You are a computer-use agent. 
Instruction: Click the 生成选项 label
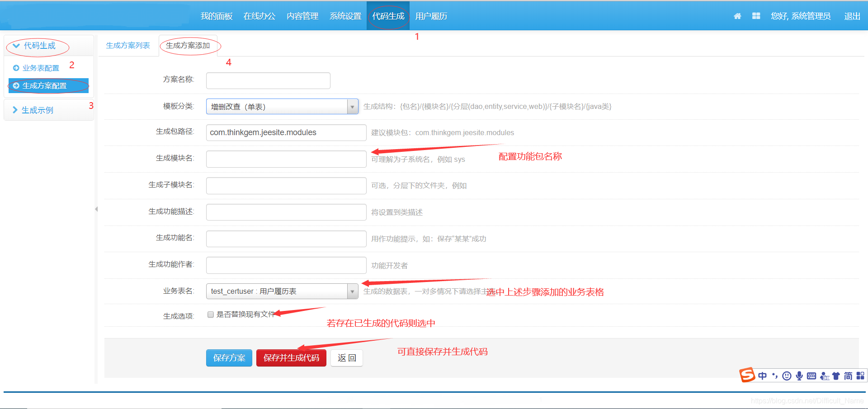coord(179,316)
